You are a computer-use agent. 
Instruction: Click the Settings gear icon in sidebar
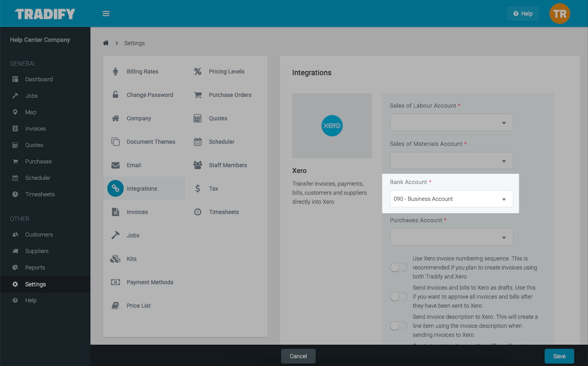pos(15,284)
